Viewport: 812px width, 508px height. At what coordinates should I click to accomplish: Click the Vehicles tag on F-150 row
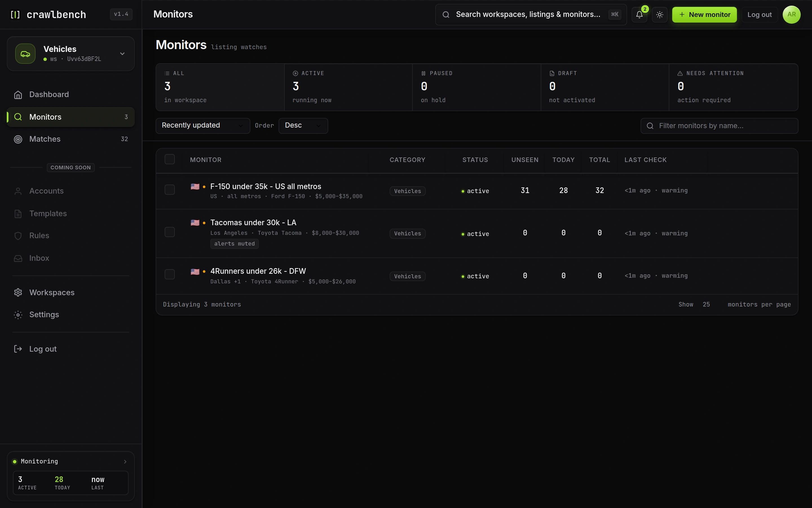407,191
